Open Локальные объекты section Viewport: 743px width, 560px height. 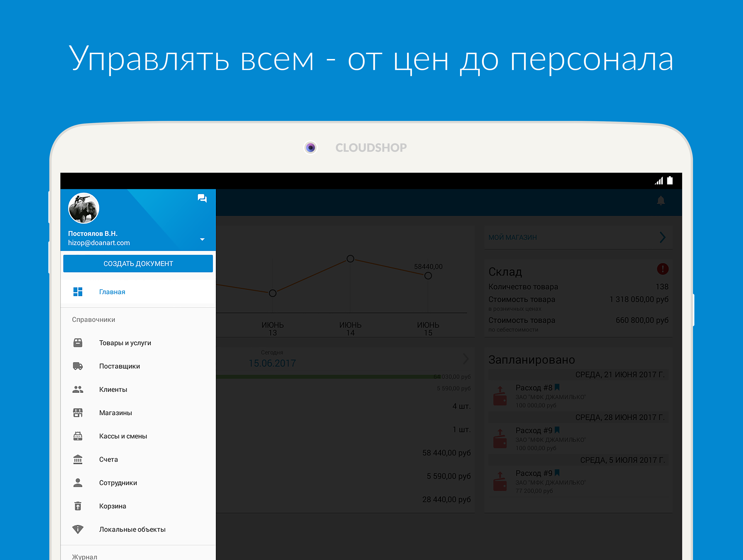tap(138, 529)
